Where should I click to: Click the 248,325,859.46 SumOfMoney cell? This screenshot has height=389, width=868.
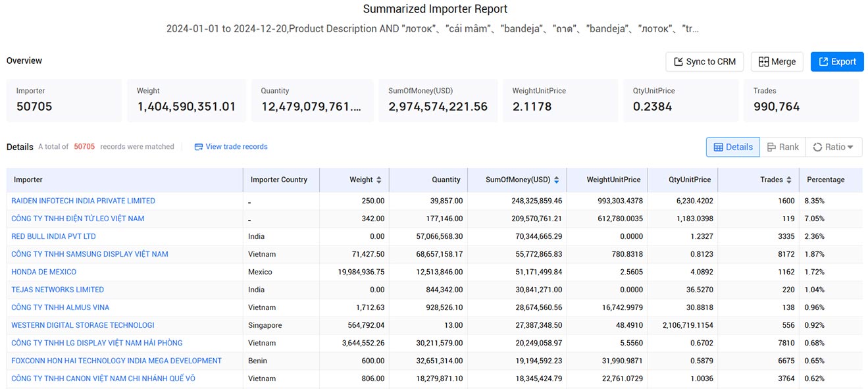(x=536, y=201)
